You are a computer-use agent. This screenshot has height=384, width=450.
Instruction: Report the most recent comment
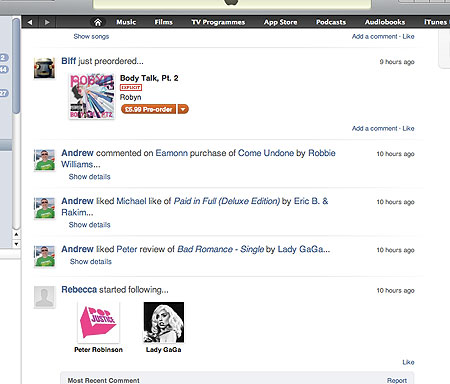click(397, 380)
